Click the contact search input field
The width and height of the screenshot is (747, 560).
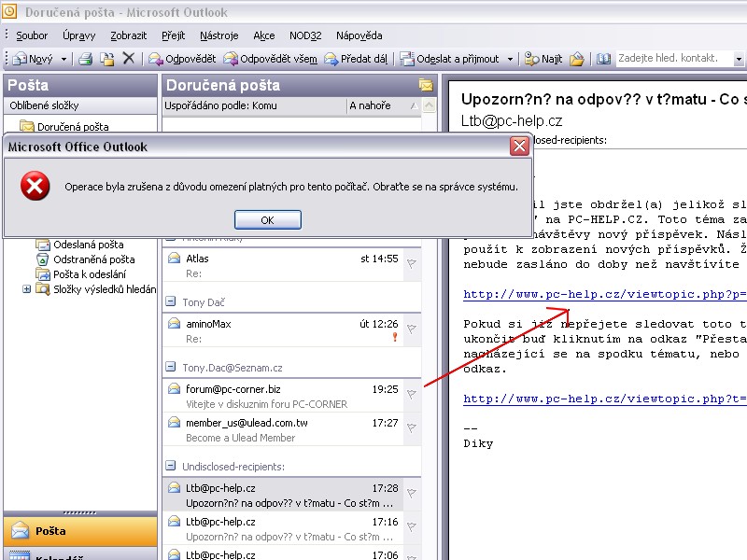673,58
